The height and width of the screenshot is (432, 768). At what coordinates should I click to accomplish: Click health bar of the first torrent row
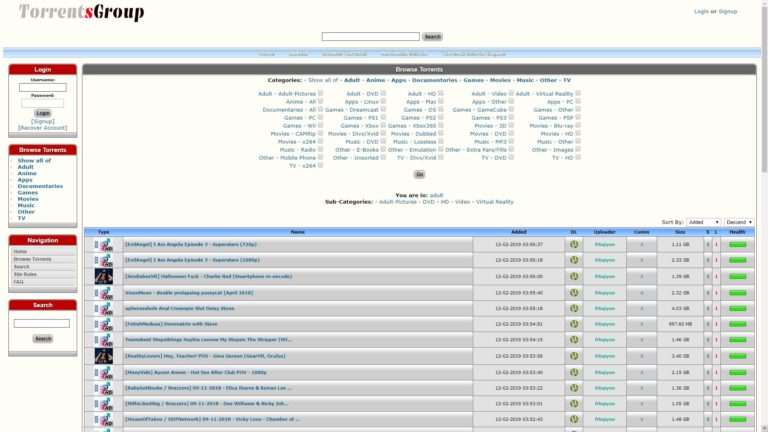[738, 244]
